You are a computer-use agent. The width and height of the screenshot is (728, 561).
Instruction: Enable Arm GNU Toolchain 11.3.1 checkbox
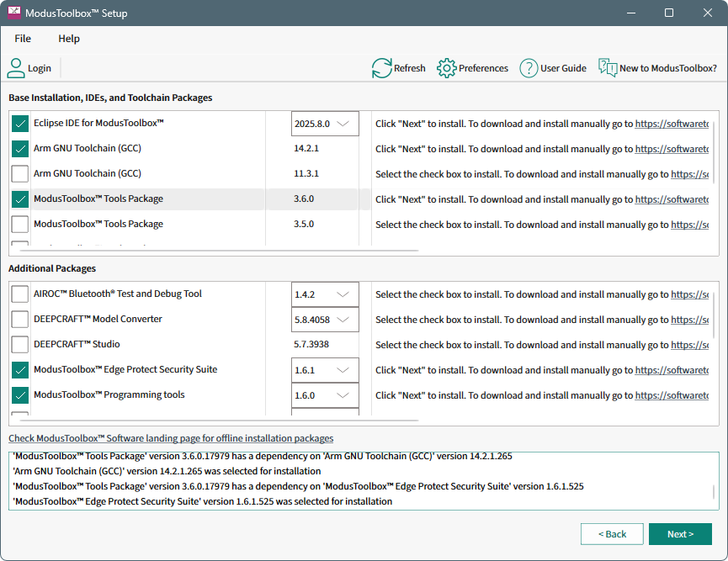tap(20, 174)
